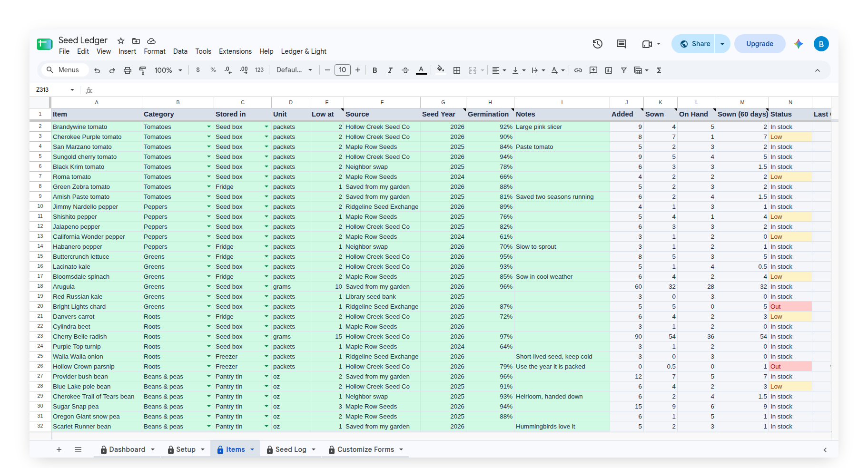Print the spreadsheet using printer icon
Viewport: 868px width, 468px height.
[x=128, y=70]
